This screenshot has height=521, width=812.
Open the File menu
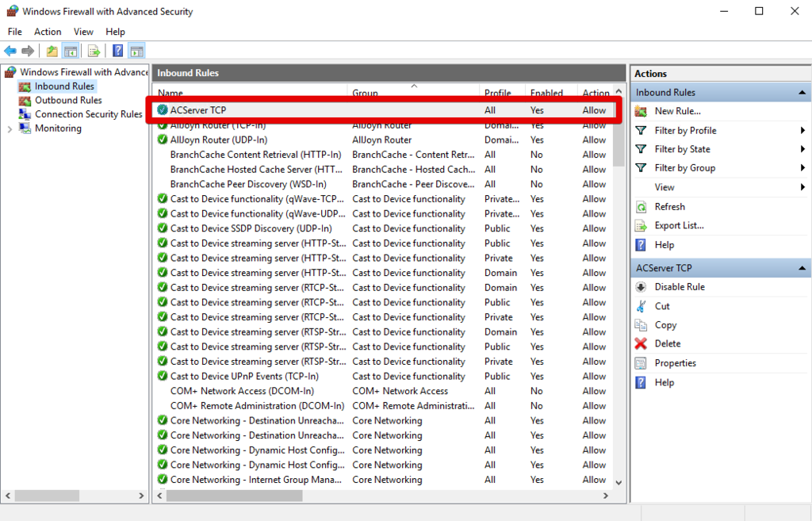click(15, 32)
